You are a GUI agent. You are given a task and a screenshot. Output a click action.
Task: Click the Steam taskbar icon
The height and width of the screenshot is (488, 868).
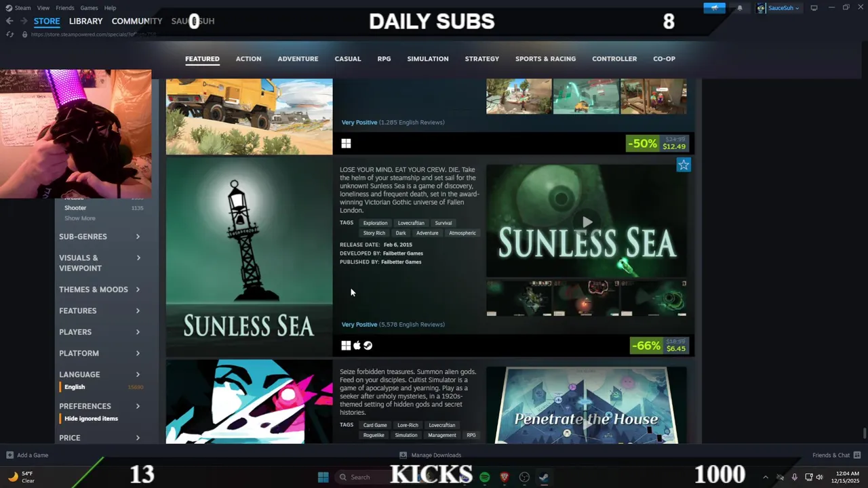pos(544,477)
